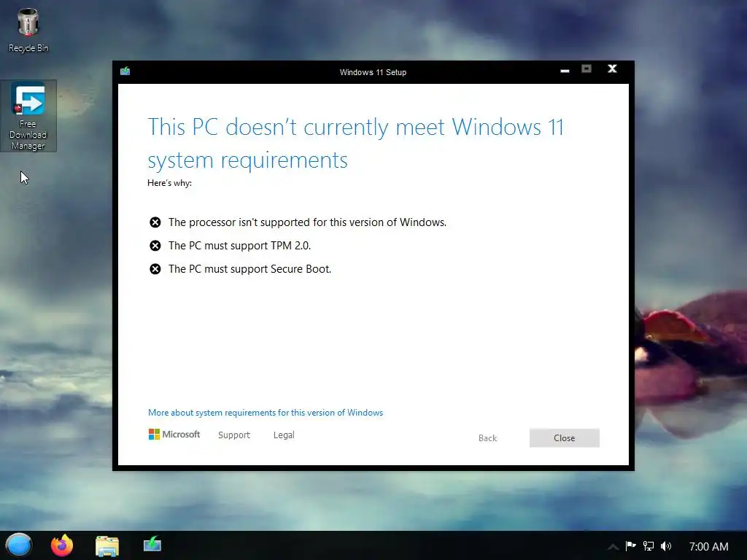
Task: Click the Microsoft logo in setup footer
Action: (x=174, y=435)
